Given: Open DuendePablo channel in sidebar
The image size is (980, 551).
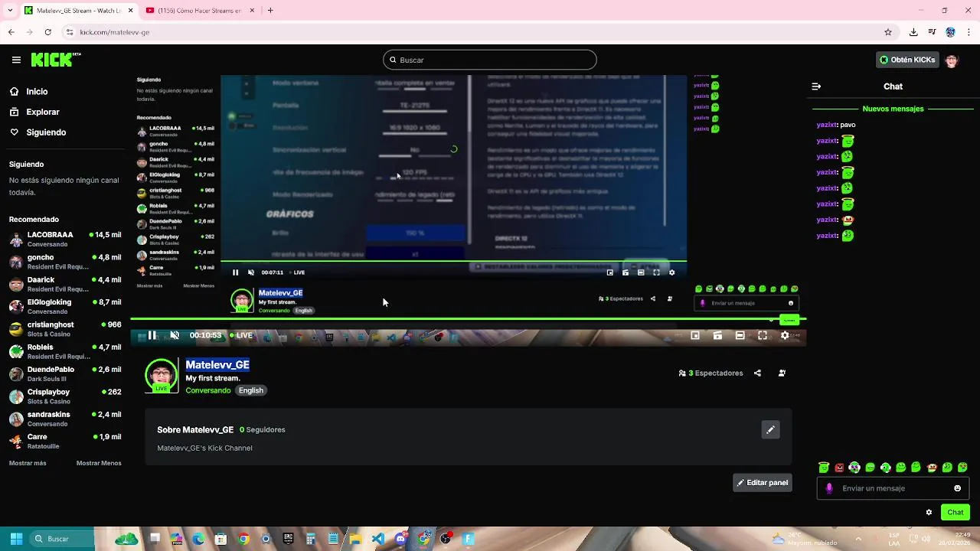Looking at the screenshot, I should pyautogui.click(x=65, y=373).
